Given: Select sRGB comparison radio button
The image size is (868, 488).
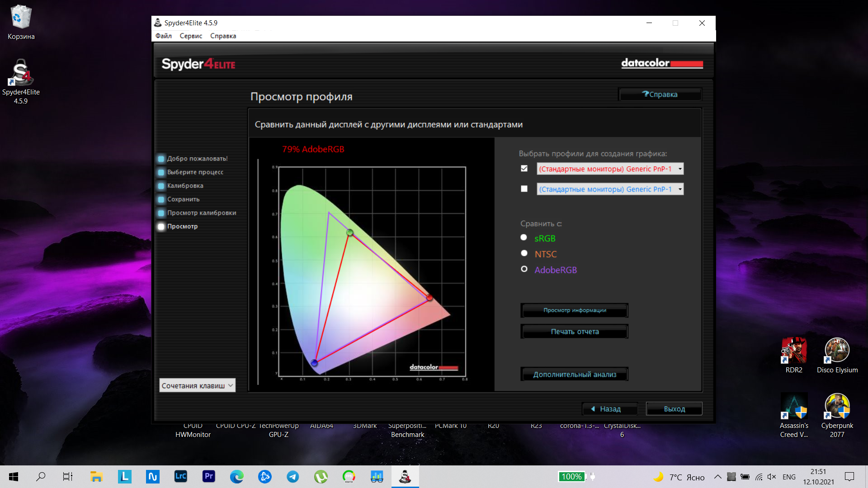Looking at the screenshot, I should [x=524, y=237].
